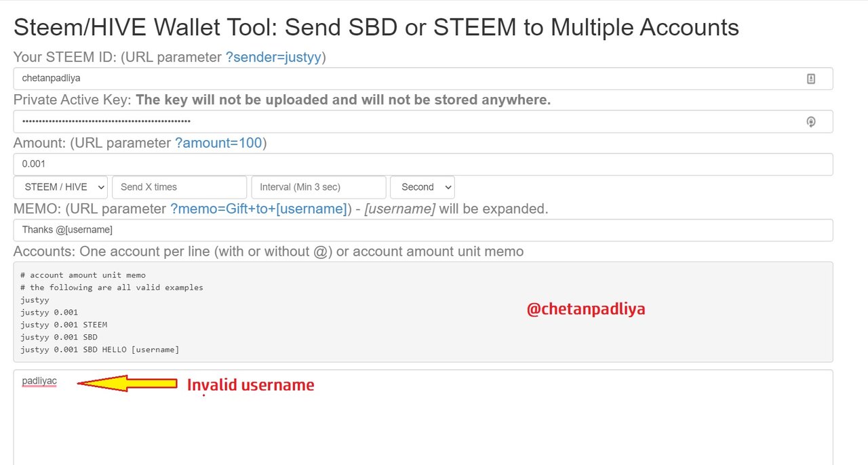
Task: Follow the ?amount=100 parameter link
Action: (x=219, y=143)
